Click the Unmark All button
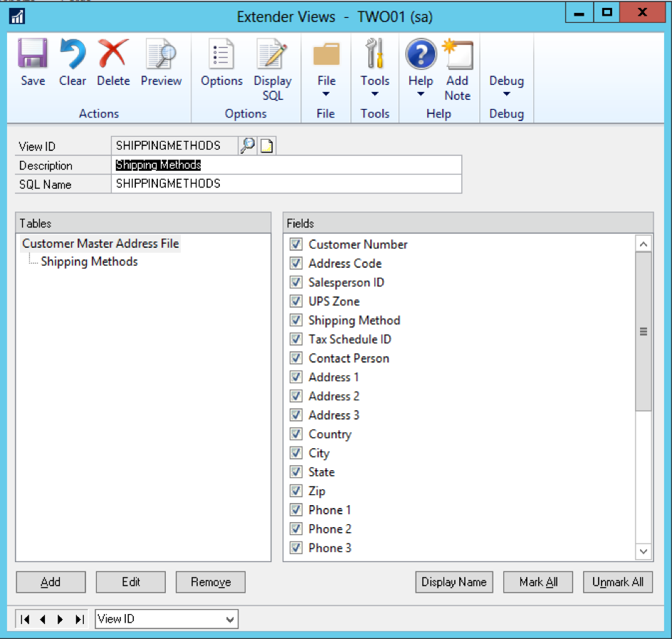This screenshot has width=672, height=639. click(618, 582)
